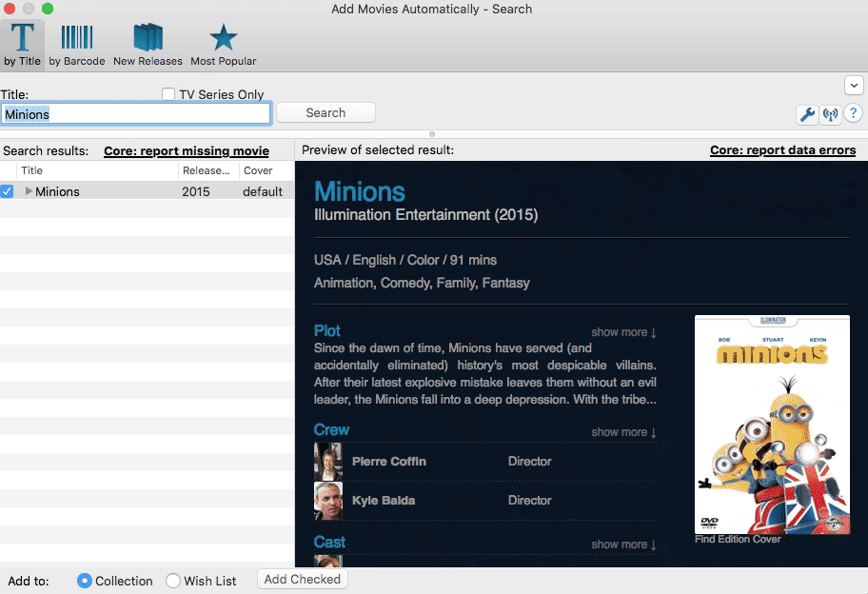
Task: Click the Minions title in results list
Action: (x=57, y=191)
